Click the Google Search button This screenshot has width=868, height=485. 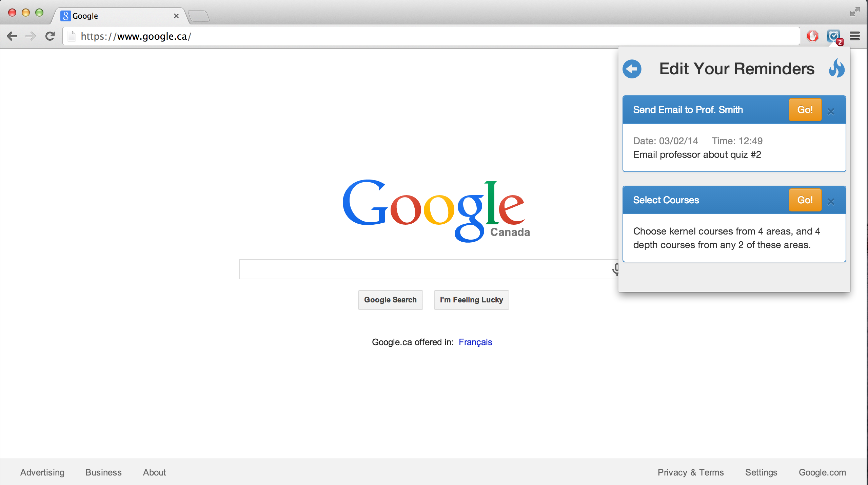390,300
